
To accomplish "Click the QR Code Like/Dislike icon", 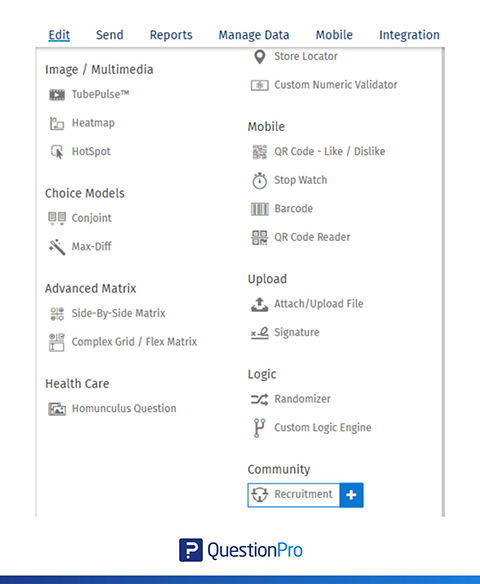I will pyautogui.click(x=260, y=152).
